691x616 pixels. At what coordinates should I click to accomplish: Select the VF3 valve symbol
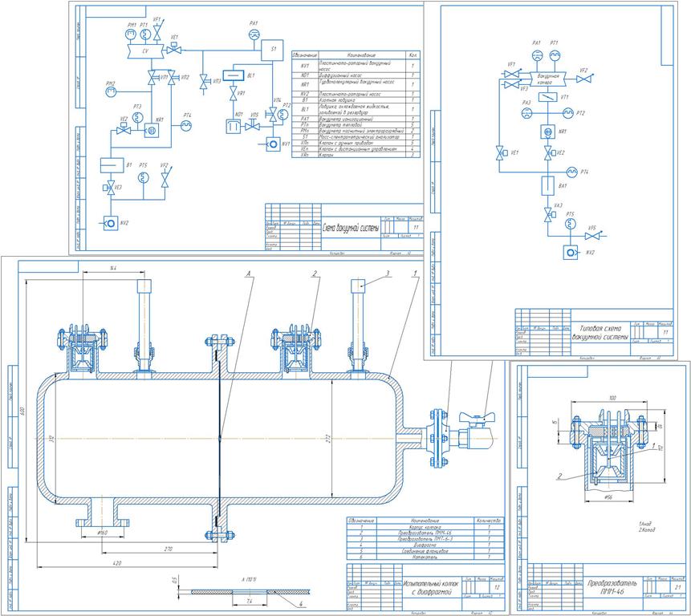[511, 84]
